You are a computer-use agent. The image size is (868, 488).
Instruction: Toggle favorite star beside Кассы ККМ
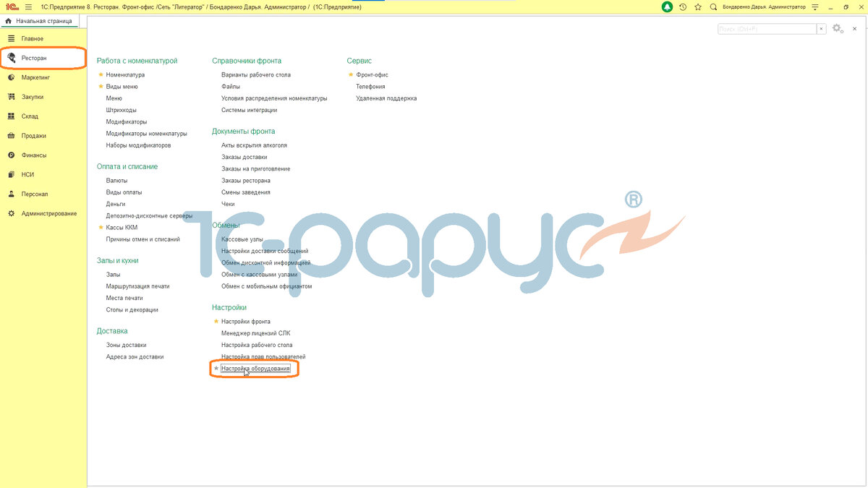pyautogui.click(x=101, y=227)
